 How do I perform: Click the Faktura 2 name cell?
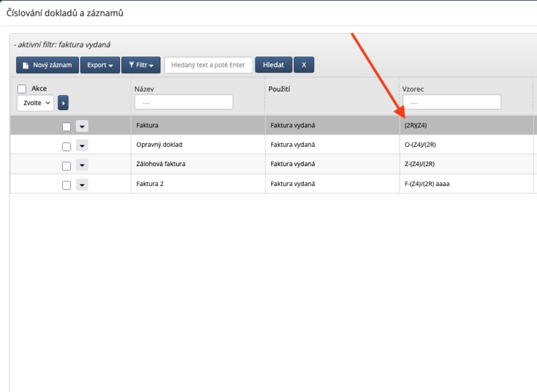(x=150, y=184)
